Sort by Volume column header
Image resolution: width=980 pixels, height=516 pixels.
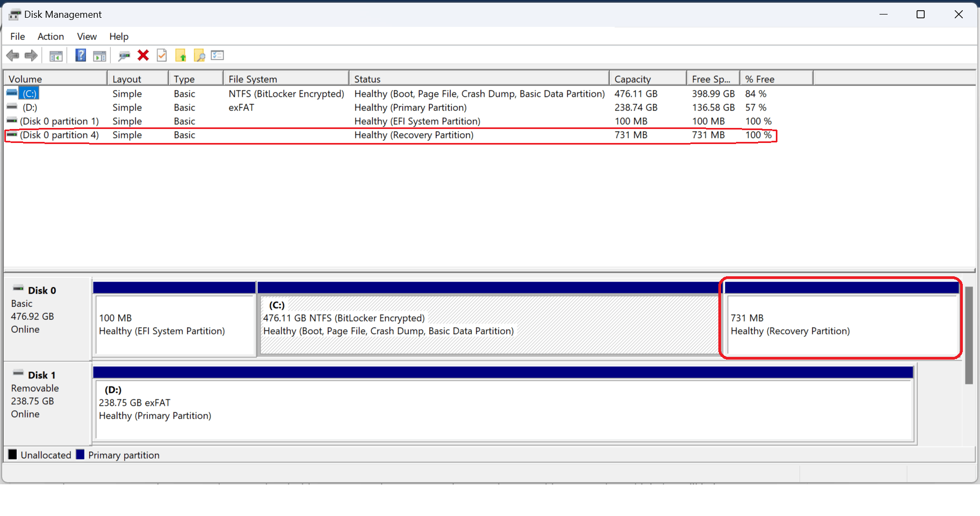point(56,78)
